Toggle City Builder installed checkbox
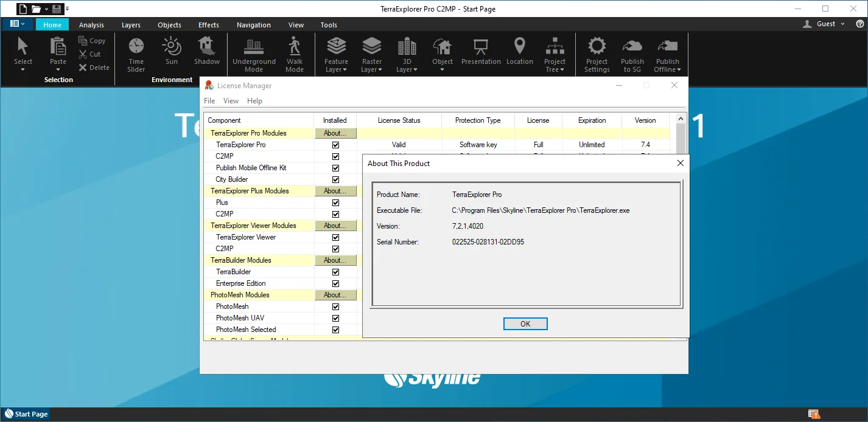Image resolution: width=868 pixels, height=422 pixels. pos(335,179)
